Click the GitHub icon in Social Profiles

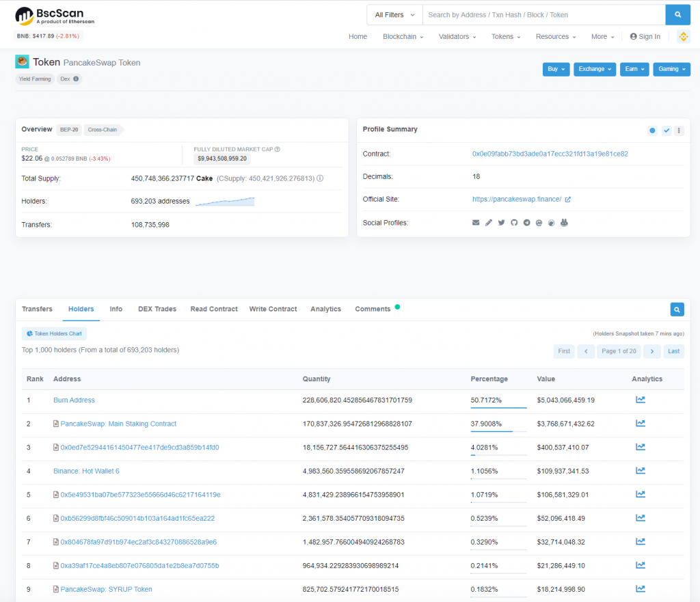pyautogui.click(x=514, y=223)
